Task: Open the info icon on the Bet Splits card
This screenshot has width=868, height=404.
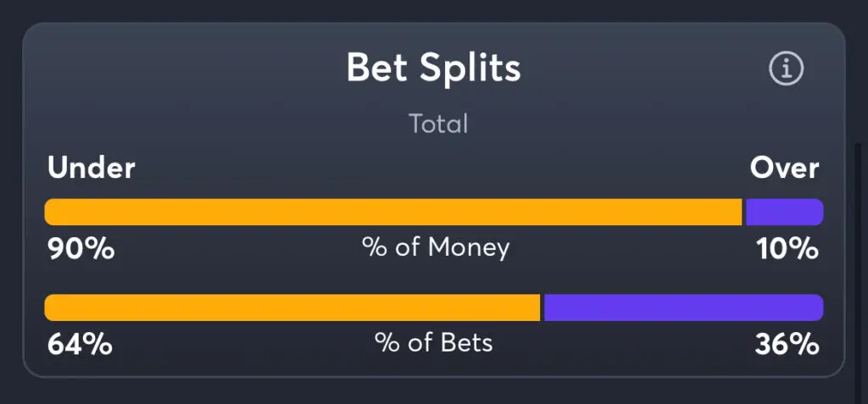Action: coord(786,69)
